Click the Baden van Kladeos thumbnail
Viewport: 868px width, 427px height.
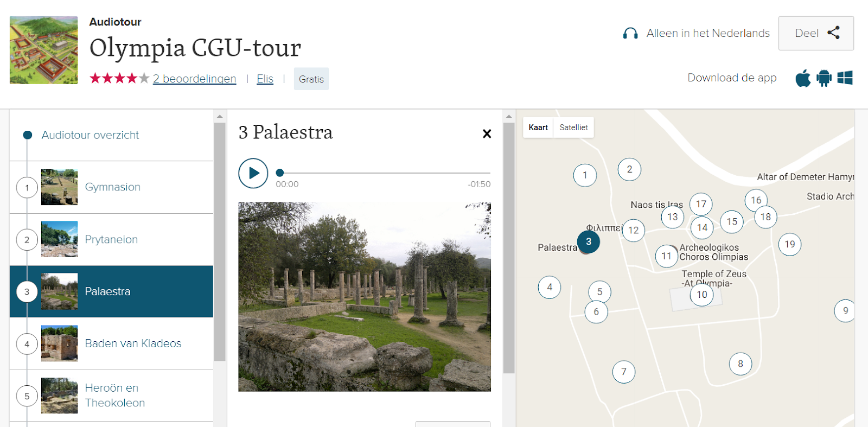[59, 343]
